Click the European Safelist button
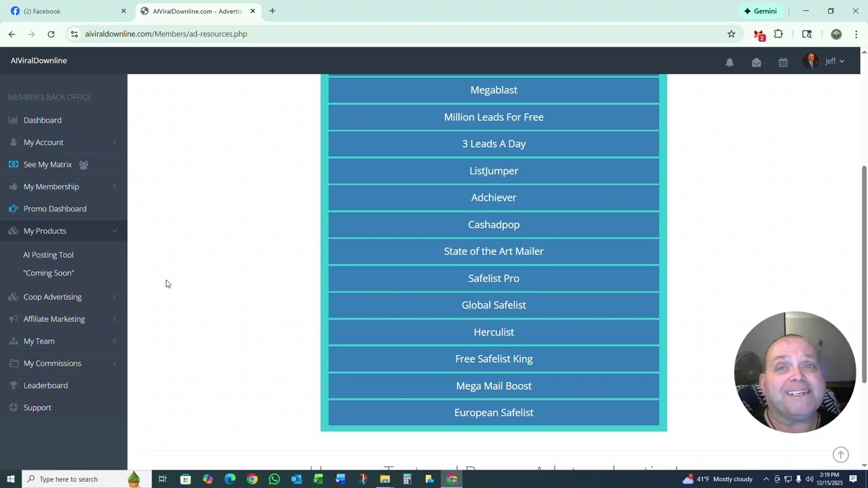 tap(494, 413)
